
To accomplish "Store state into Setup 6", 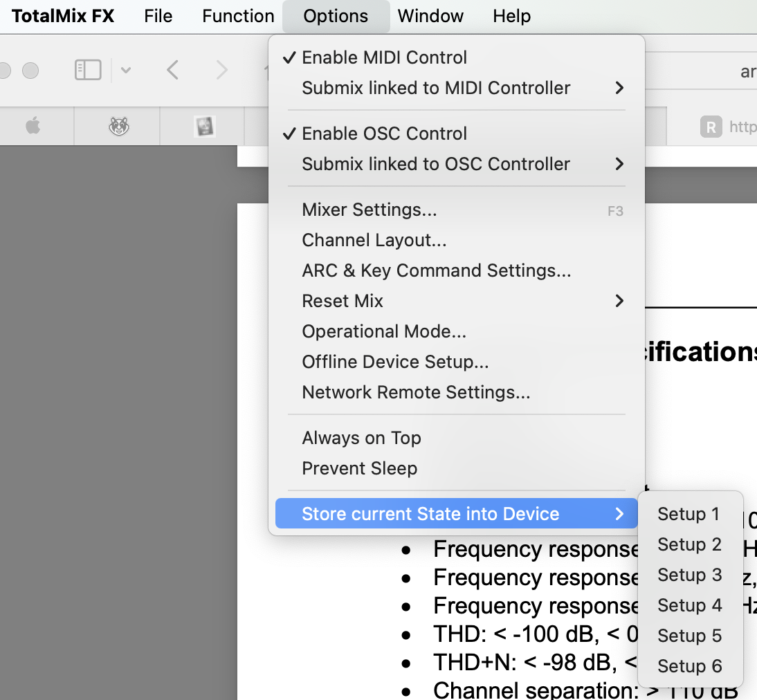I will tap(690, 665).
